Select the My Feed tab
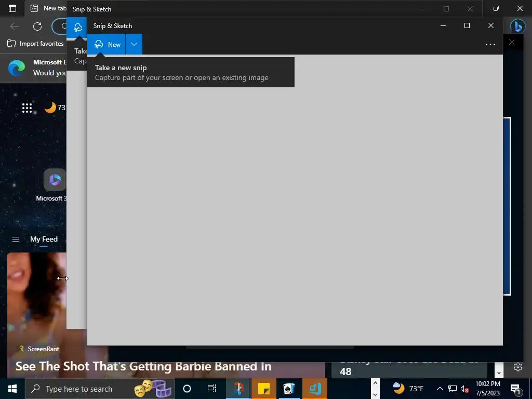The image size is (532, 399). (44, 239)
